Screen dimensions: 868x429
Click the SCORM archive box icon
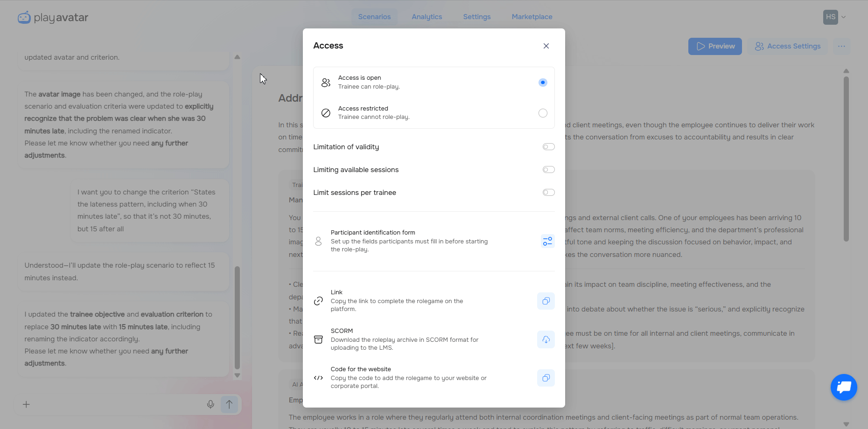(318, 339)
